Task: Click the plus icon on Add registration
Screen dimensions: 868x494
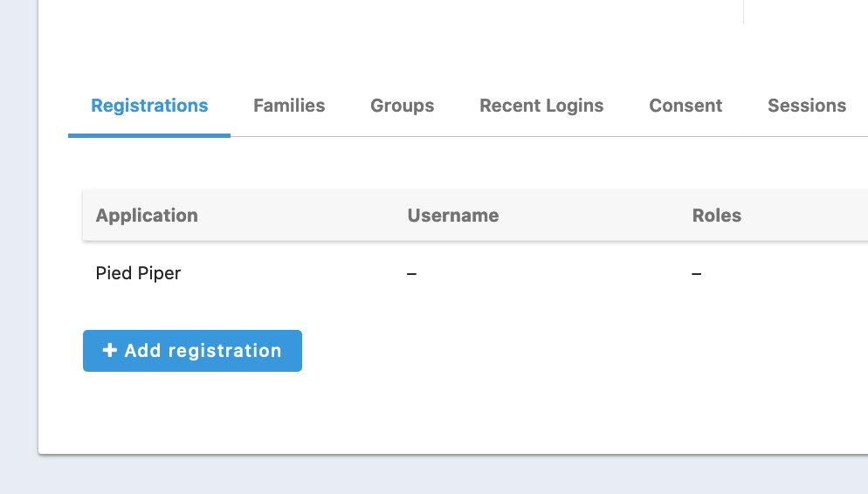Action: click(109, 351)
